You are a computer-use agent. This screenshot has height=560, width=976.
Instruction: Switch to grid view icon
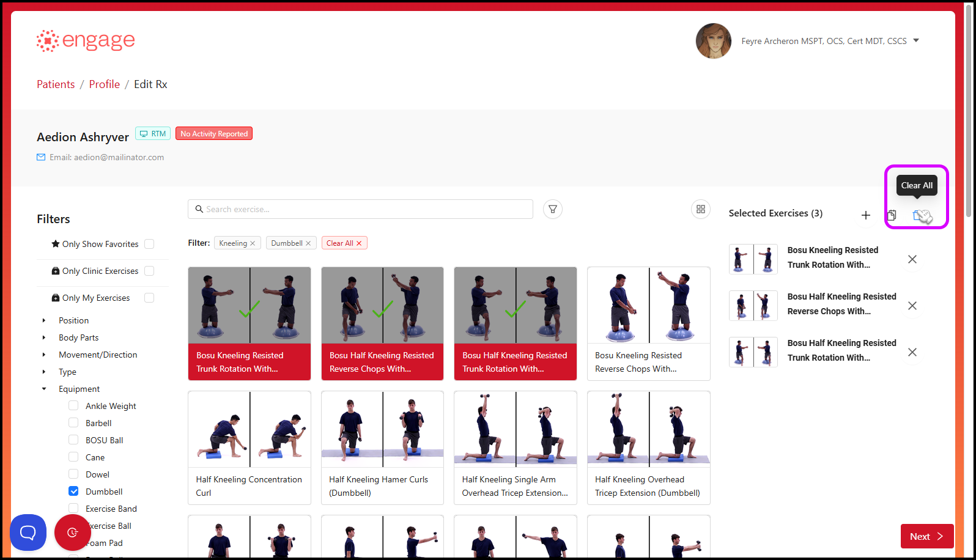click(701, 209)
